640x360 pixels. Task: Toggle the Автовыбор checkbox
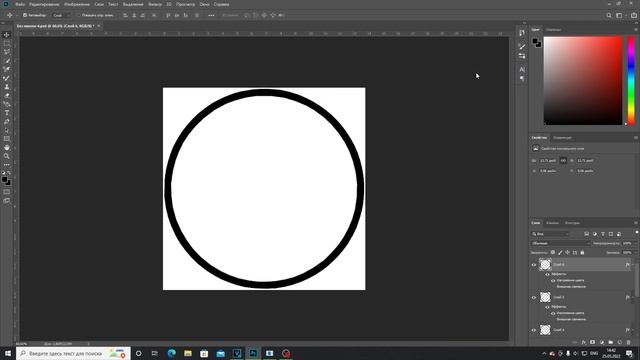tap(25, 15)
